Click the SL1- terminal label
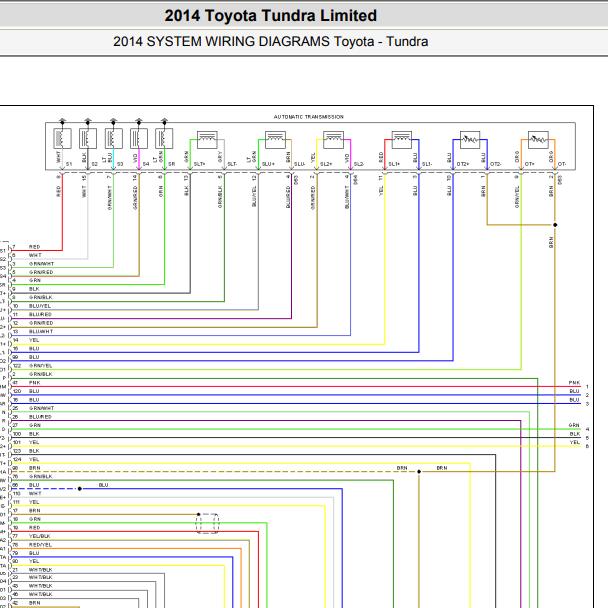The image size is (608, 608). click(x=427, y=164)
